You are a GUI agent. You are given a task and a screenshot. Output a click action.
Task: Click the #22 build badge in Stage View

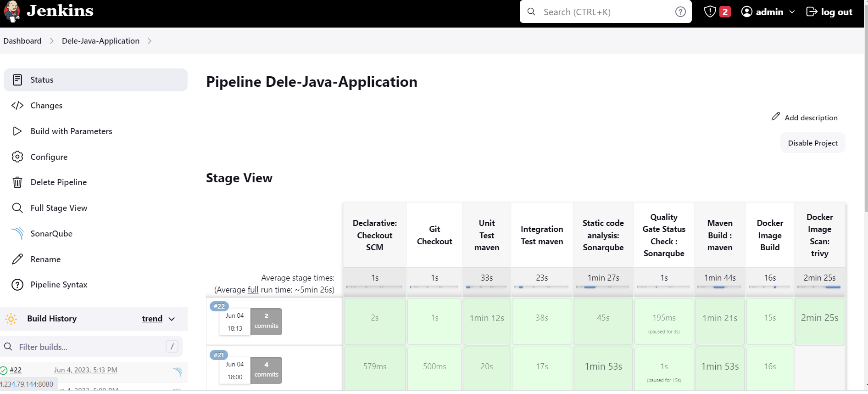click(x=219, y=306)
